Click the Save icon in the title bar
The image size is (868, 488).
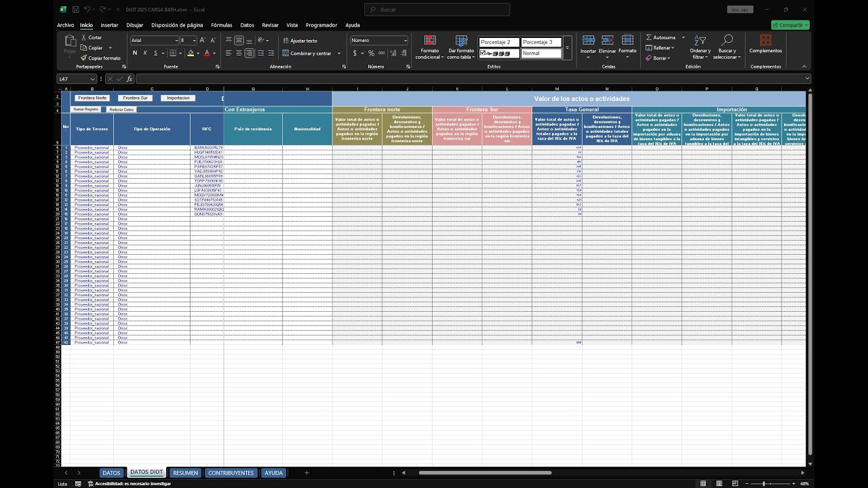76,9
